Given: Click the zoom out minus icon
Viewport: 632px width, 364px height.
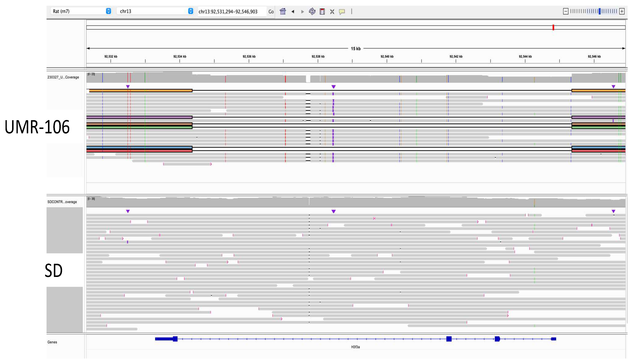Looking at the screenshot, I should 566,11.
